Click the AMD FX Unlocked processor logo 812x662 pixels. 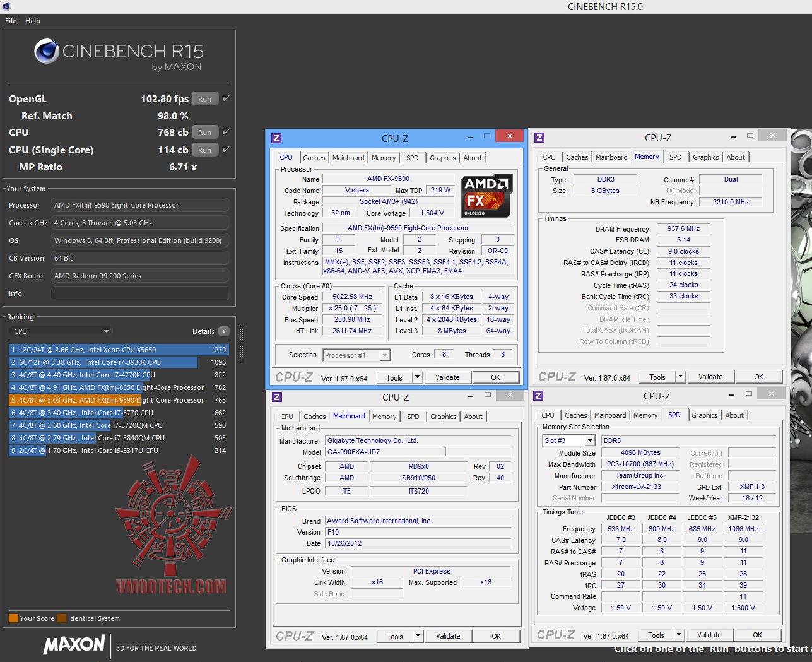486,196
